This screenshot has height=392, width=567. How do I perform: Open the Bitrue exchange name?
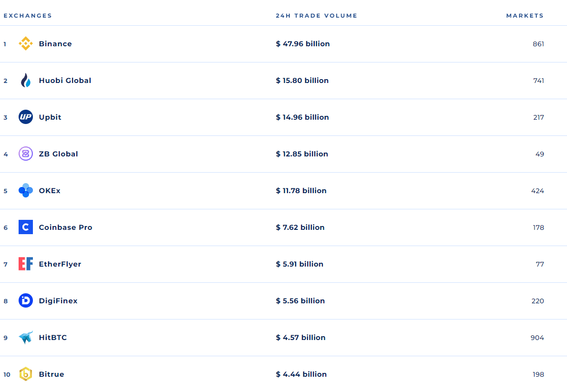point(52,374)
